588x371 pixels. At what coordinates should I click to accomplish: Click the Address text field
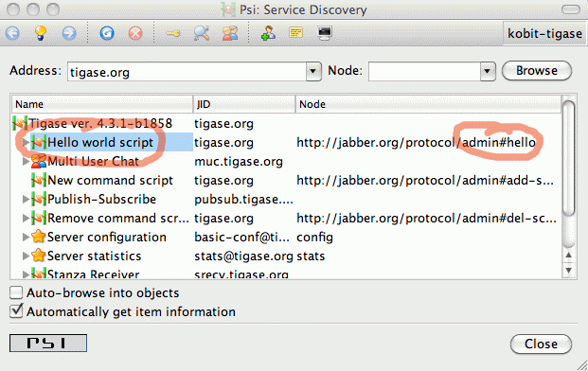coord(187,72)
